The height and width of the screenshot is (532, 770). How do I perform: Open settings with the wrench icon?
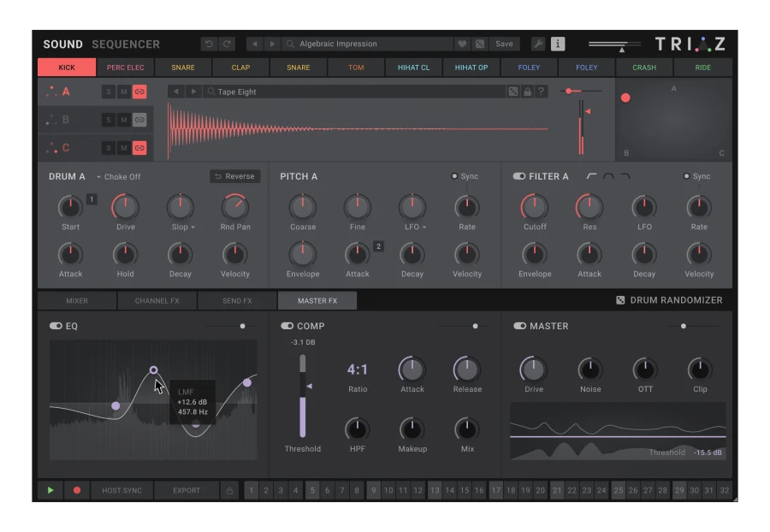(x=538, y=44)
